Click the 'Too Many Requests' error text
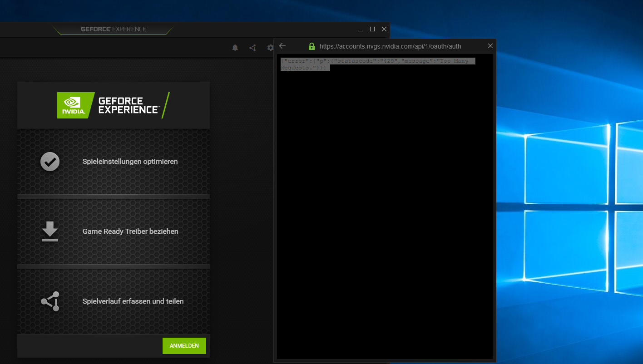This screenshot has width=643, height=364. [x=378, y=64]
